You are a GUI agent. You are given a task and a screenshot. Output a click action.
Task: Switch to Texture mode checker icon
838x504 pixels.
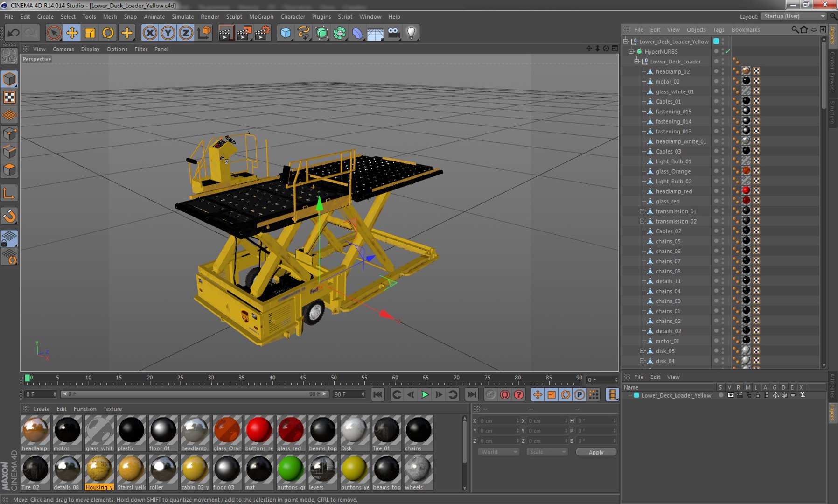[x=9, y=97]
